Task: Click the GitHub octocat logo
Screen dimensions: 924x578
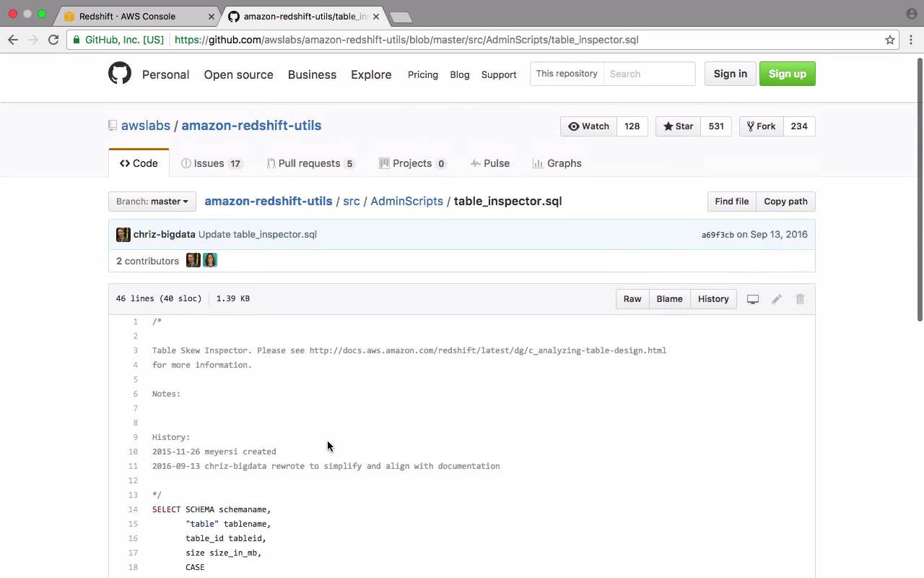Action: 120,74
